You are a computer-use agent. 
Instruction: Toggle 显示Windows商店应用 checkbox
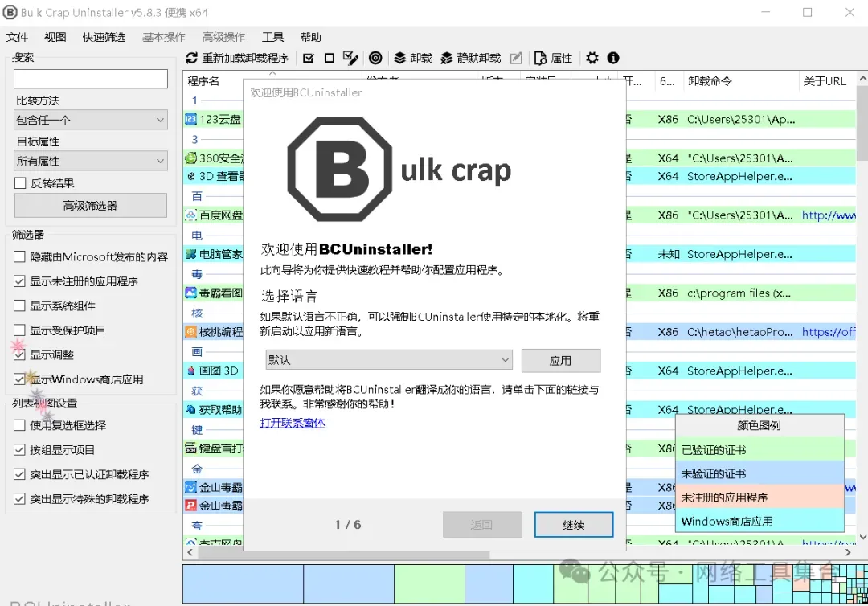[x=19, y=379]
